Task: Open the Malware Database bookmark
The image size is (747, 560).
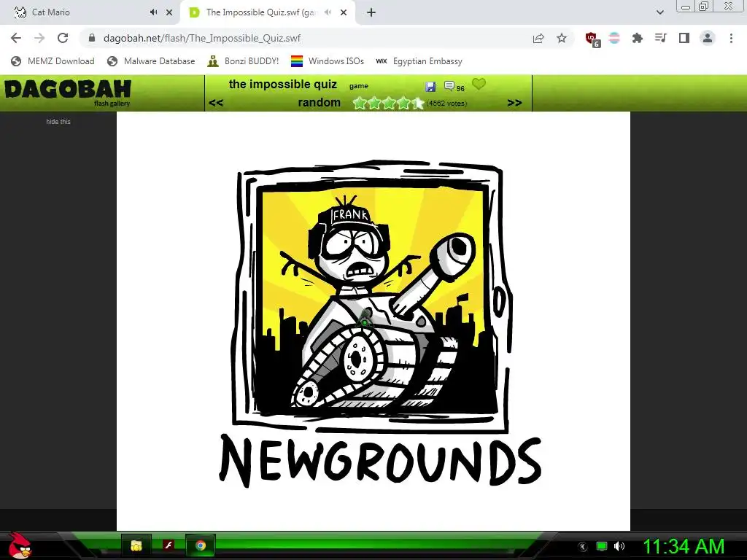Action: (151, 61)
